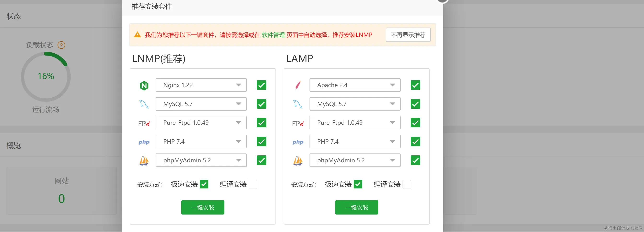Toggle 极速安装 checkbox under LNMP
Viewport: 644px width, 232px height.
[204, 184]
